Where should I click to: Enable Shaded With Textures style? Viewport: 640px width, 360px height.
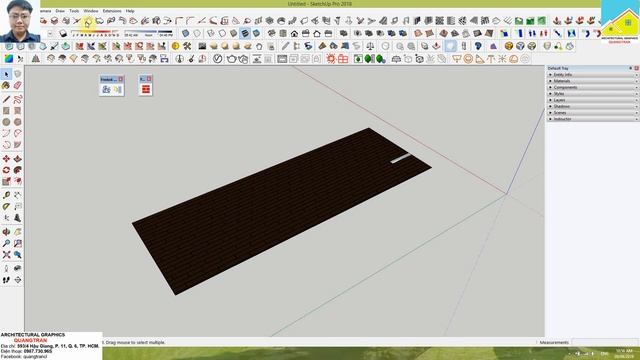coord(245,33)
